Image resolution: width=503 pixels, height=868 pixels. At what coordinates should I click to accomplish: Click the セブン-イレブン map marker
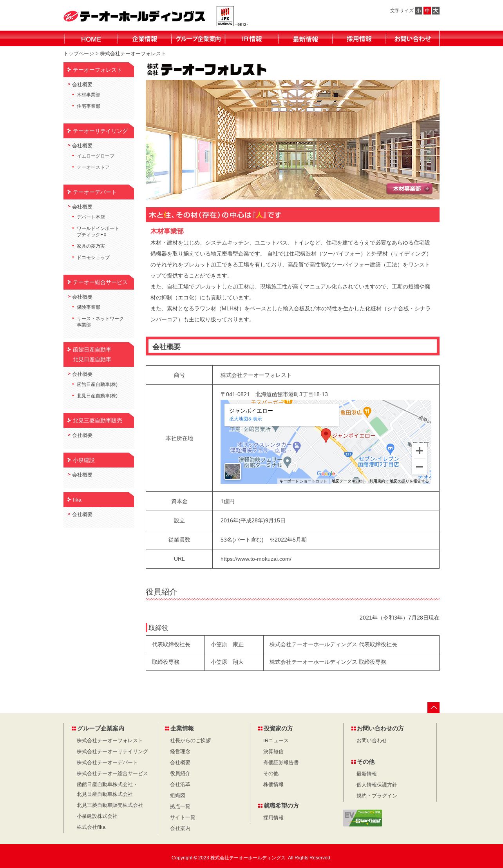click(x=390, y=449)
